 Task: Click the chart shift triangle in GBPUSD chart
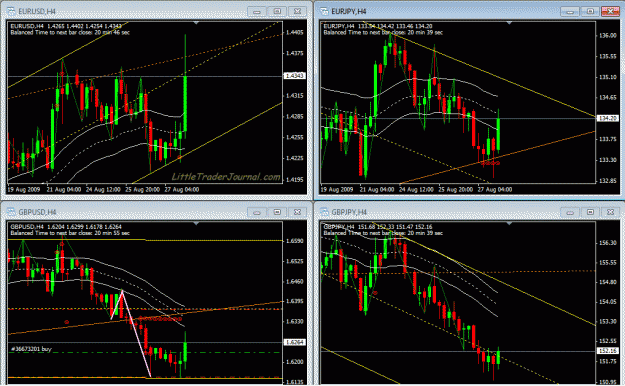click(x=196, y=224)
